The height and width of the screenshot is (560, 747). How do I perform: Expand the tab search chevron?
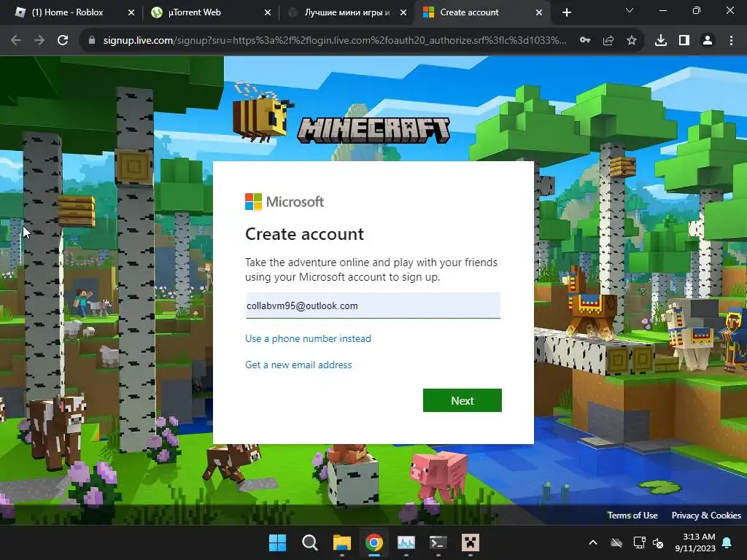630,10
